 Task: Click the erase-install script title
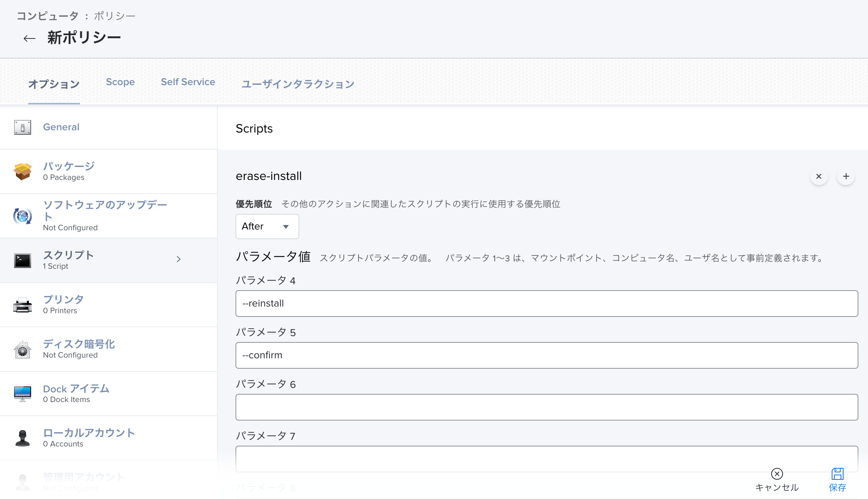[x=269, y=176]
